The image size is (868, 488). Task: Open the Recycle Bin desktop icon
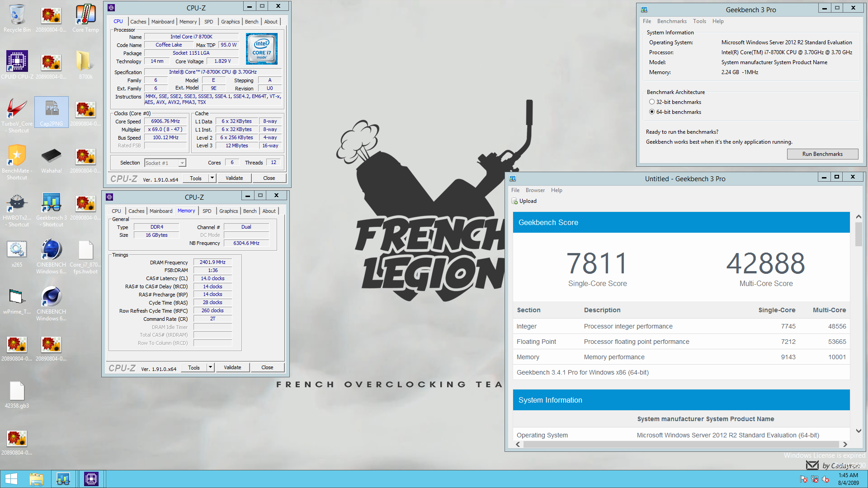pos(17,18)
